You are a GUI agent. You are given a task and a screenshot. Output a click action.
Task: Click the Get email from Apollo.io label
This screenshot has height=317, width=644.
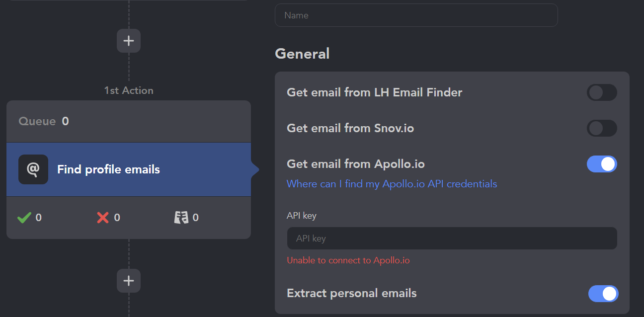(x=355, y=164)
